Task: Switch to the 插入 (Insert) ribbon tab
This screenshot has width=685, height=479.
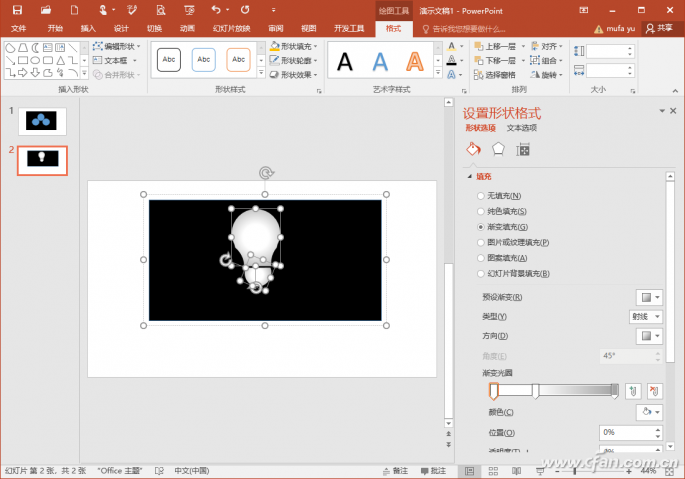Action: pos(88,28)
